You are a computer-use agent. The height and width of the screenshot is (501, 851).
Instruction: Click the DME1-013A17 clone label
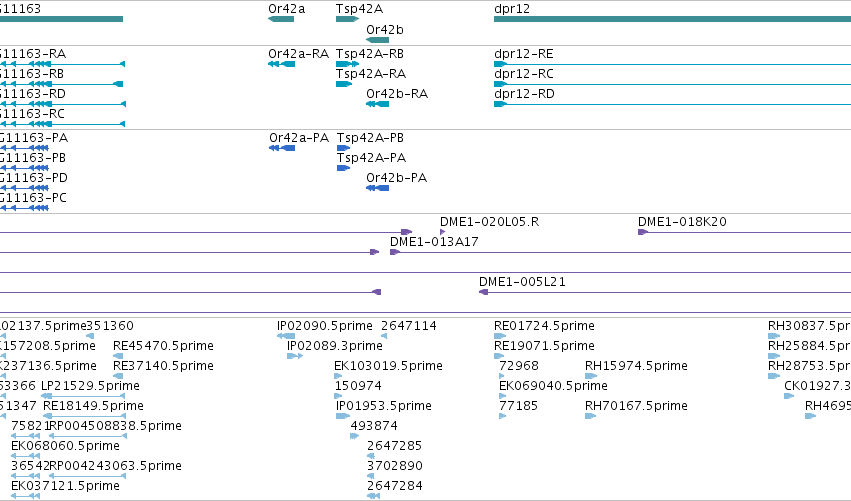click(x=434, y=242)
